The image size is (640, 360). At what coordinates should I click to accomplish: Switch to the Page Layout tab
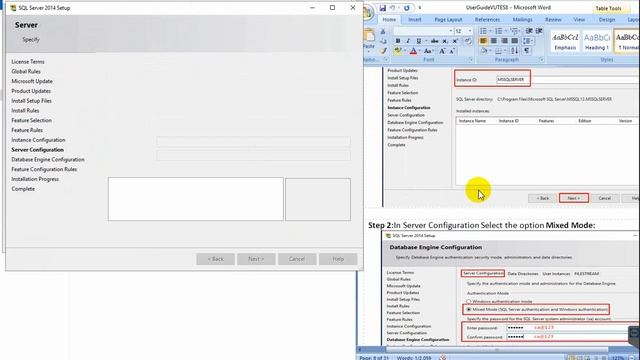click(448, 20)
